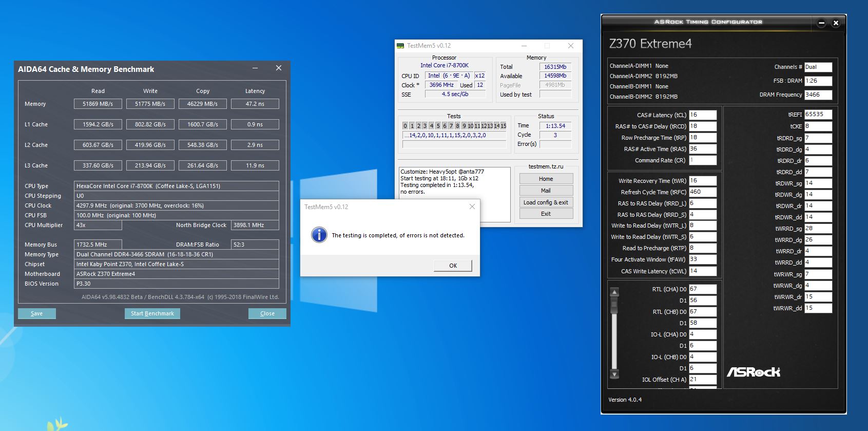This screenshot has width=868, height=431.
Task: Click the North Bridge Clock value 3898.1 MHz
Action: (x=255, y=225)
